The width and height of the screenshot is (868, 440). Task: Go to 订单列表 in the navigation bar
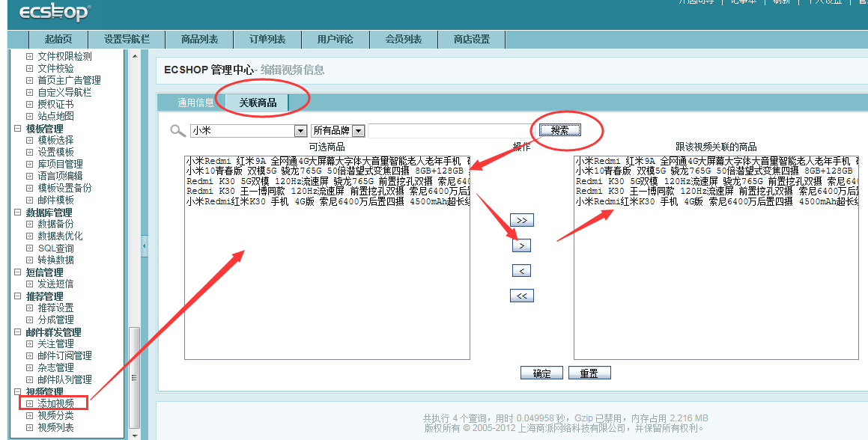[267, 40]
